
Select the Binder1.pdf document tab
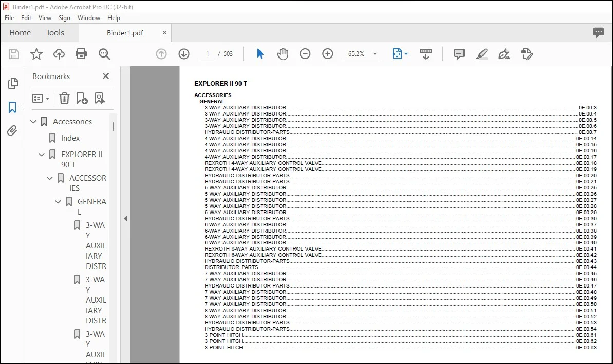click(x=125, y=33)
